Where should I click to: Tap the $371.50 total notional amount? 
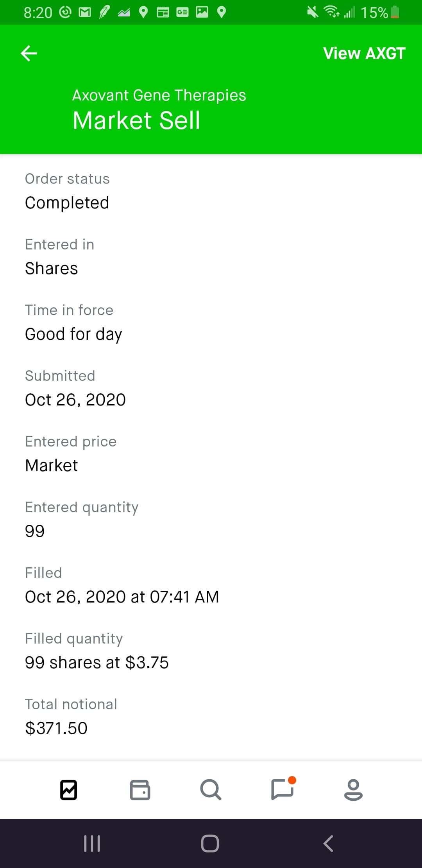[x=56, y=728]
